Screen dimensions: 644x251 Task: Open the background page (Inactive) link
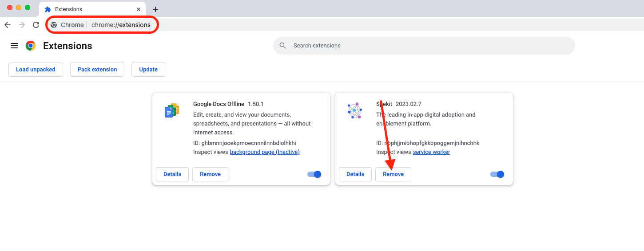(265, 152)
